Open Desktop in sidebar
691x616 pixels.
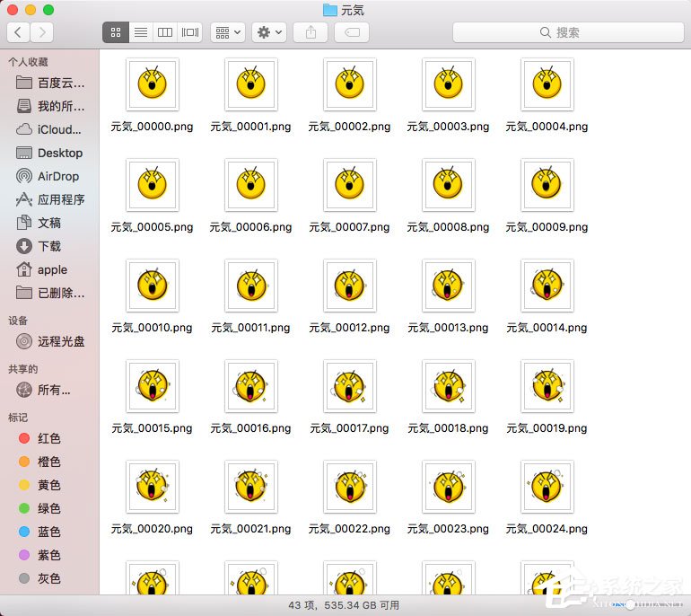(49, 153)
